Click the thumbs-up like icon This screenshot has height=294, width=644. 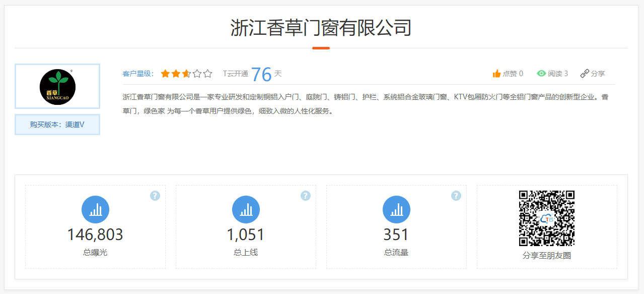click(x=496, y=74)
